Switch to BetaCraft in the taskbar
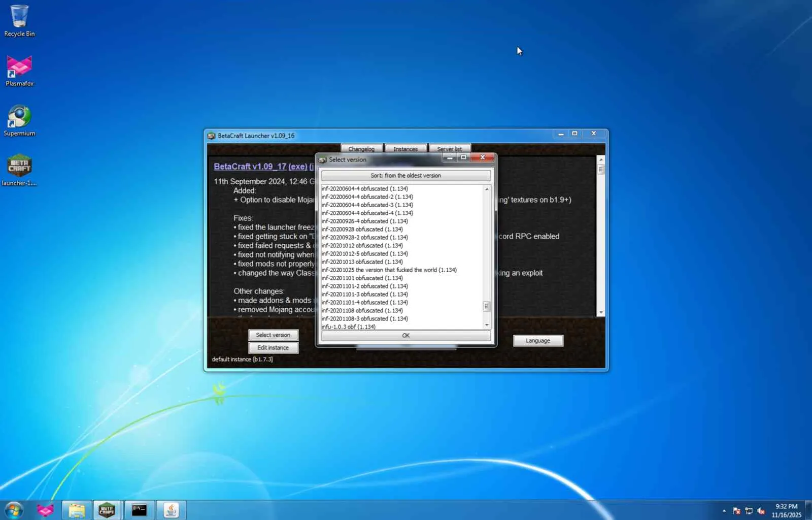 pos(107,510)
